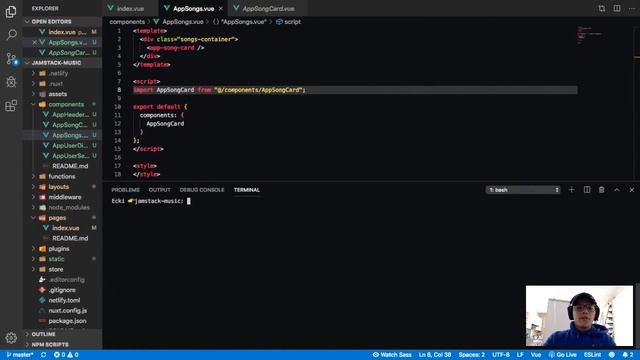Click UTF-8 encoding in status bar
Screen dimensions: 640x360
(500, 355)
